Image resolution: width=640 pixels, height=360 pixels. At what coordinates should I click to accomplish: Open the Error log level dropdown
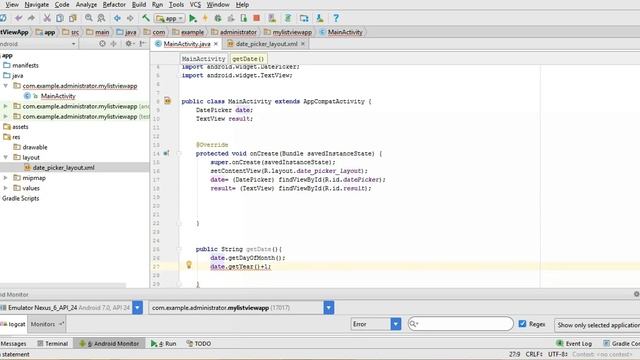pyautogui.click(x=376, y=324)
